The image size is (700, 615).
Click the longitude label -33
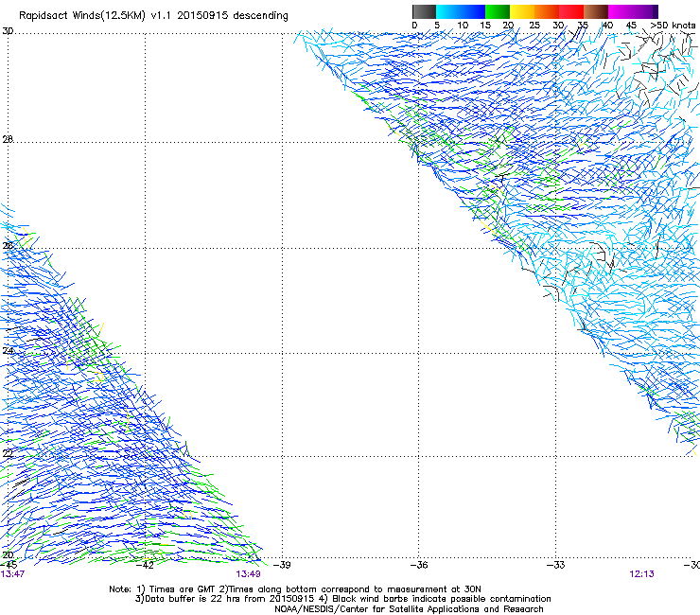tap(555, 565)
